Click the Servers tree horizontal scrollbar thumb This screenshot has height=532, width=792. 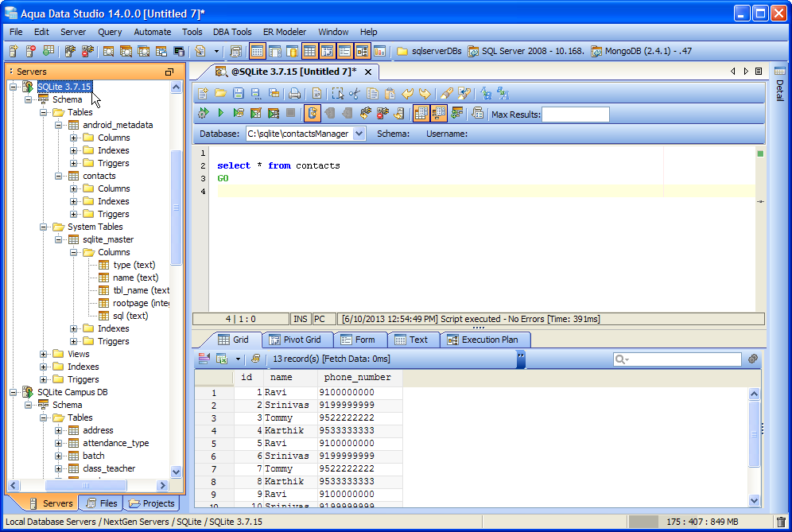click(86, 486)
